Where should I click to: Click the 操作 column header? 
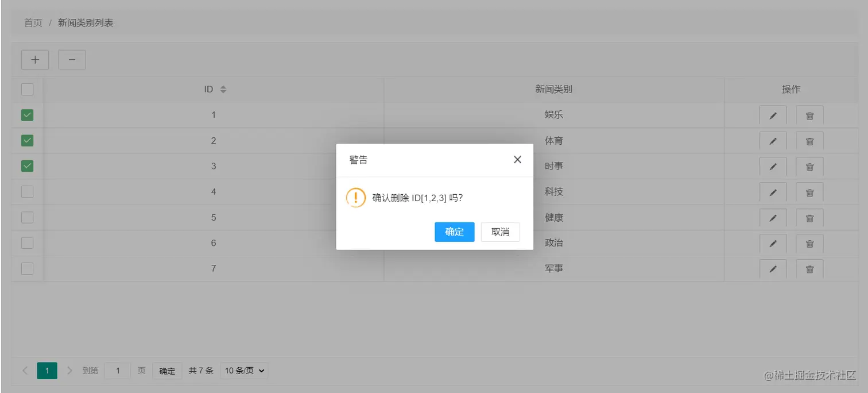tap(791, 90)
